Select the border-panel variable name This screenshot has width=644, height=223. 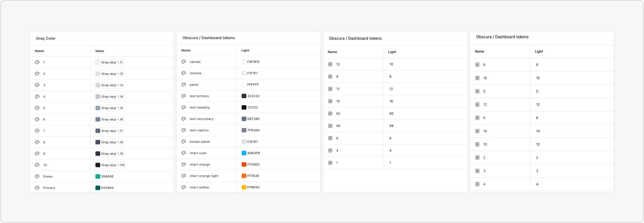[200, 142]
